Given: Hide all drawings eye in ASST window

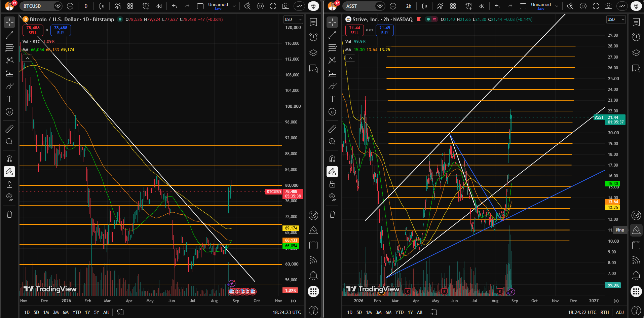Looking at the screenshot, I should tap(332, 197).
